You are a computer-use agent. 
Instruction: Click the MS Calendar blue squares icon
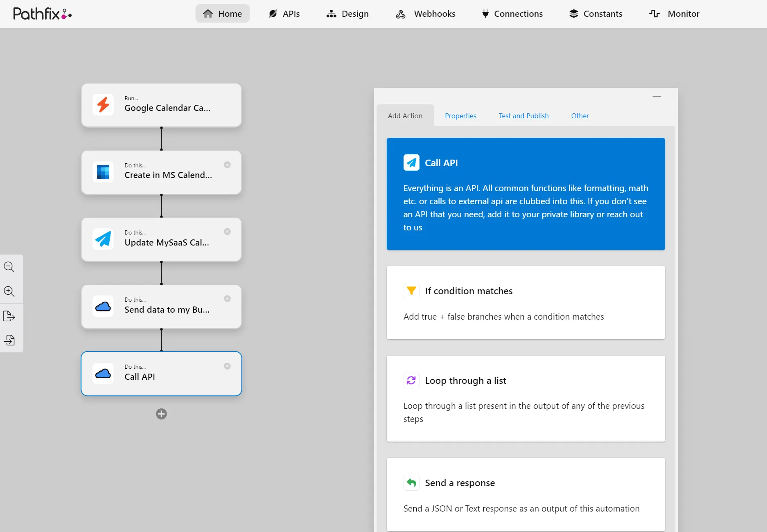pyautogui.click(x=103, y=172)
